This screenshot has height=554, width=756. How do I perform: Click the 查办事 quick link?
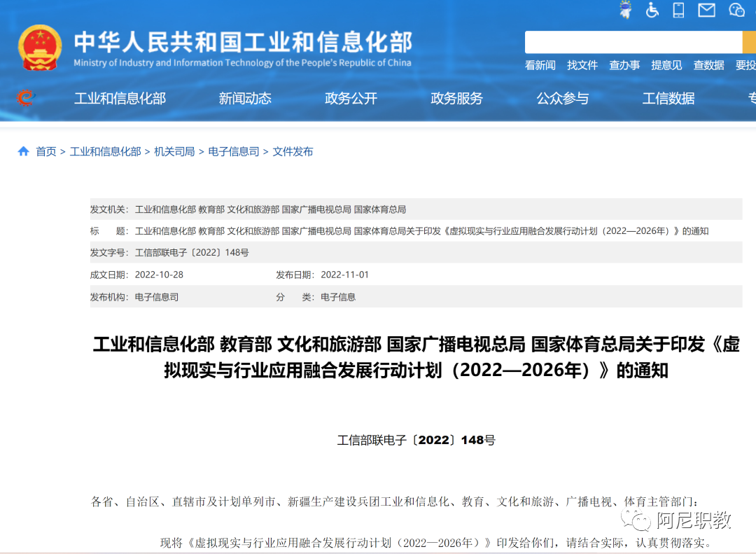point(624,65)
